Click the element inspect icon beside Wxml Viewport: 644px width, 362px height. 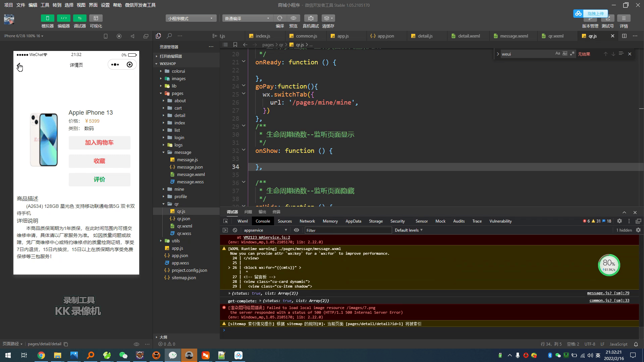click(225, 221)
